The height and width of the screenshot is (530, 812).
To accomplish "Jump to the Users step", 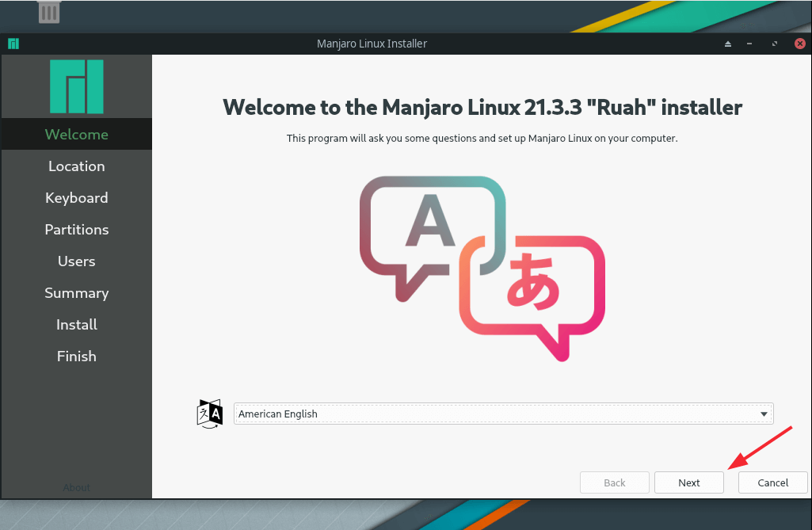I will tap(76, 261).
